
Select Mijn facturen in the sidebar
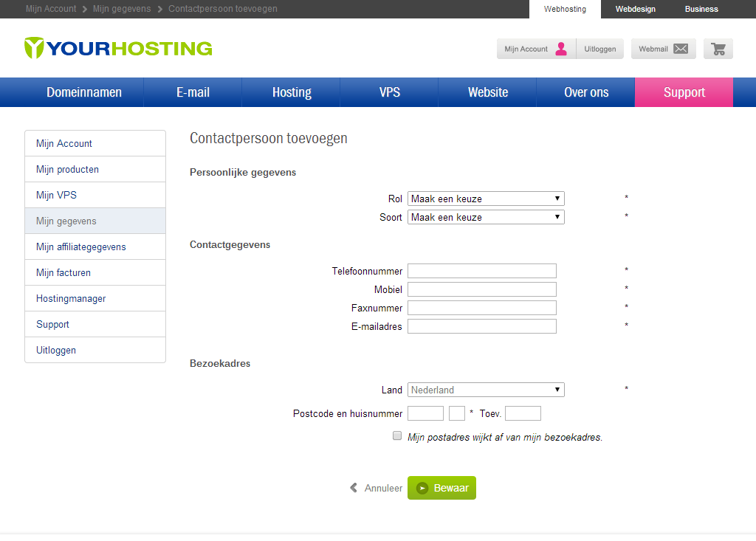(x=63, y=272)
